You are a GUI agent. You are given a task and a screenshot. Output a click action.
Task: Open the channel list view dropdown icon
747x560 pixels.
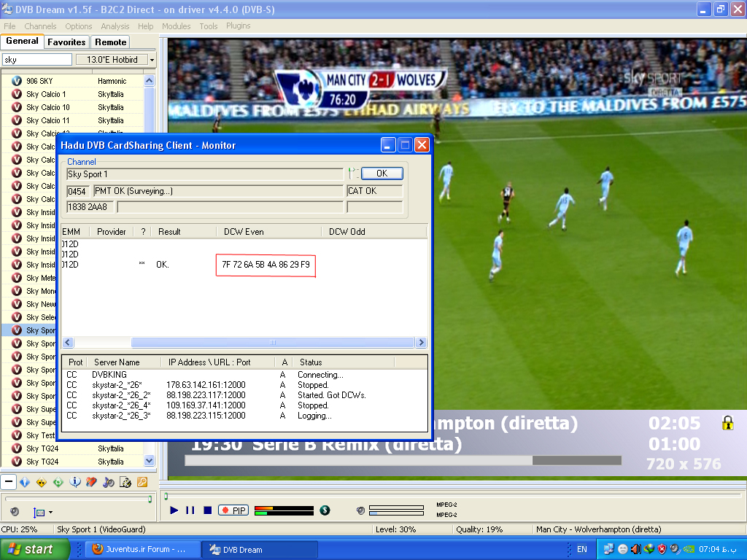(x=42, y=513)
